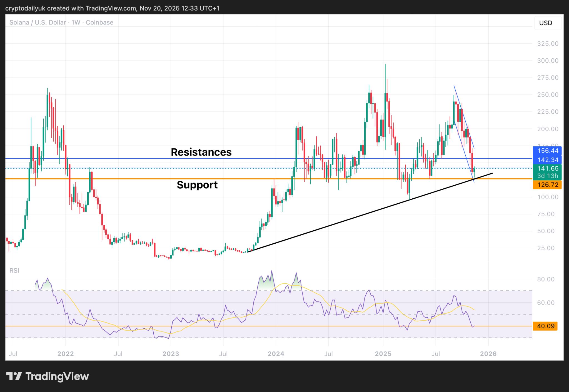Click the 2026 label on time axis
Image resolution: width=569 pixels, height=392 pixels.
[x=488, y=354]
